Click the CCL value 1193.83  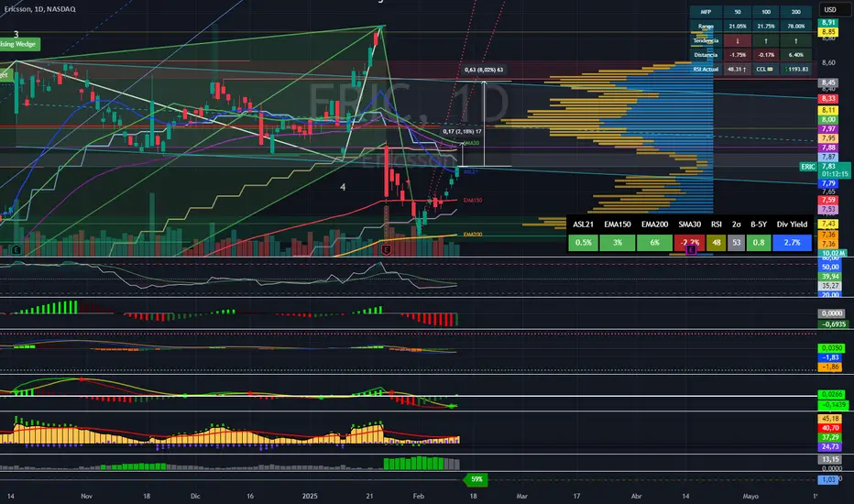coord(795,70)
